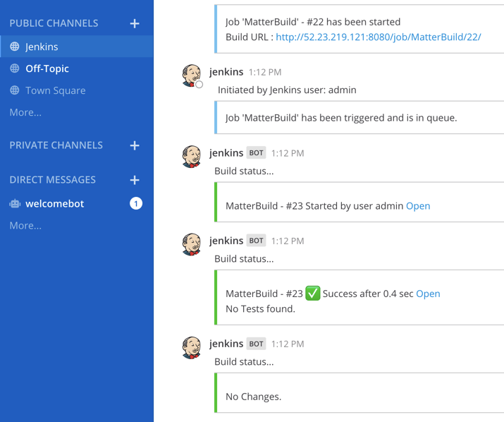Show more public channels via More...
504x422 pixels.
tap(25, 112)
